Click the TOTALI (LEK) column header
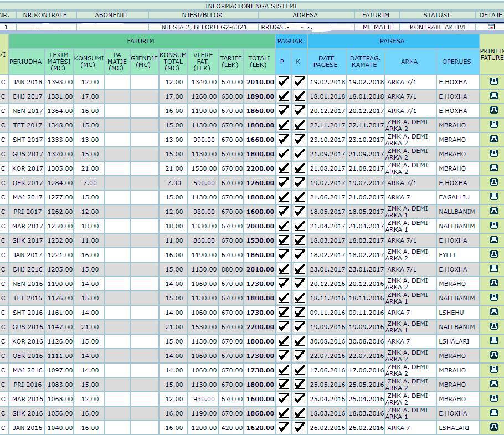The image size is (504, 435). pyautogui.click(x=259, y=62)
